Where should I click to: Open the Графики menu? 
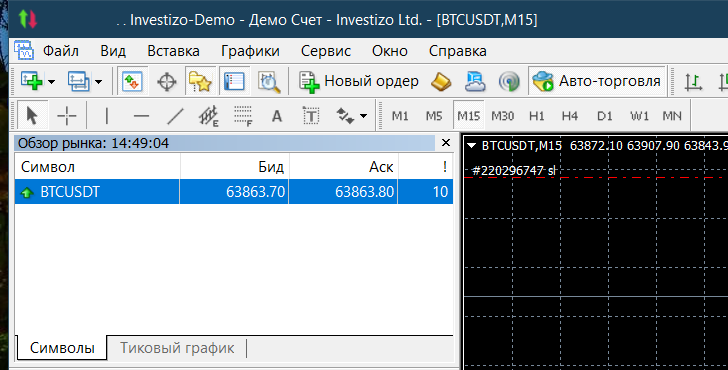(250, 51)
